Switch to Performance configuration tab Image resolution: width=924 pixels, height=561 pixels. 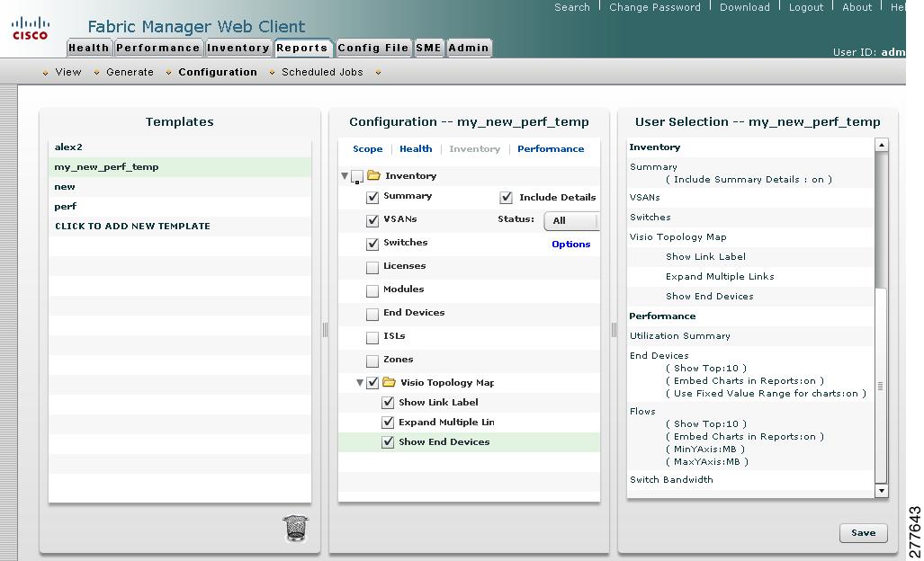pos(551,149)
